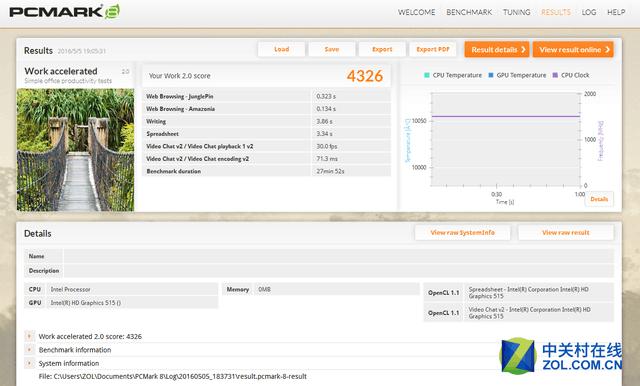This screenshot has width=640, height=386.
Task: View result online
Action: point(573,49)
